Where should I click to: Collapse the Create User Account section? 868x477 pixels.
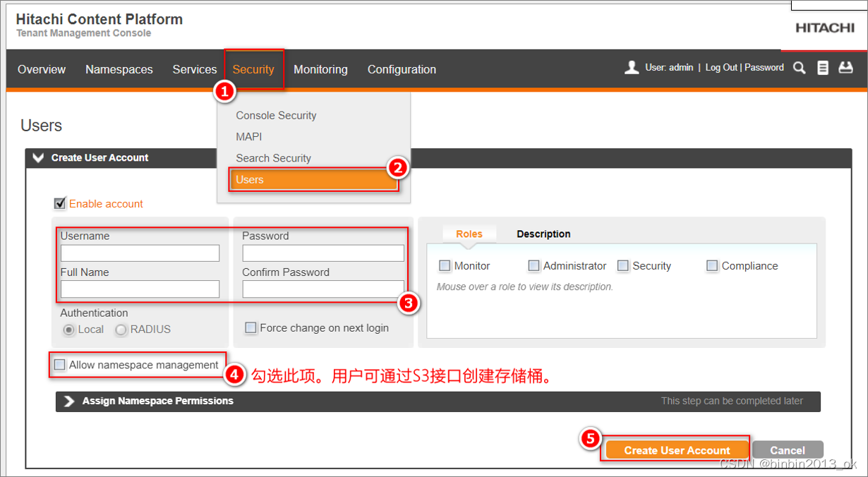(x=37, y=157)
